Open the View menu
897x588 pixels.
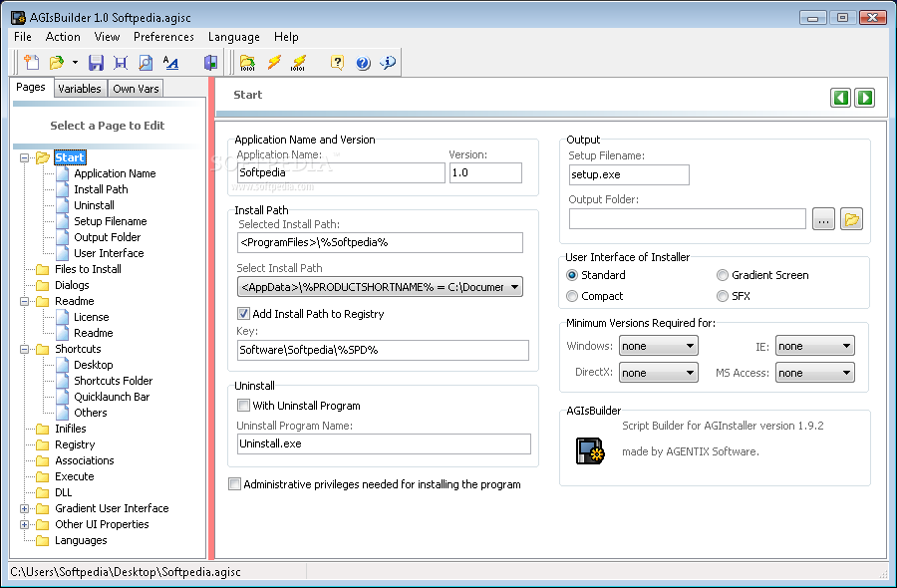coord(107,37)
